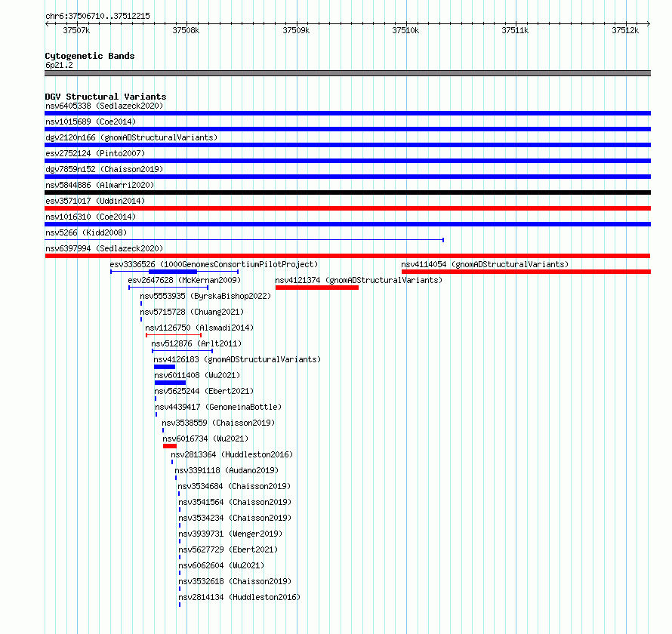Click the 37507k ruler label
The image size is (672, 634).
(76, 30)
